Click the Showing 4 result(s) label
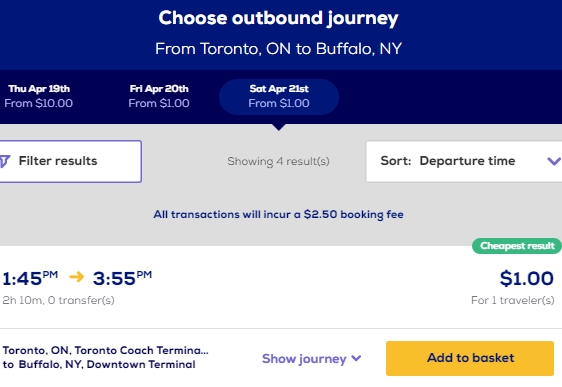The height and width of the screenshot is (387, 562). click(278, 161)
